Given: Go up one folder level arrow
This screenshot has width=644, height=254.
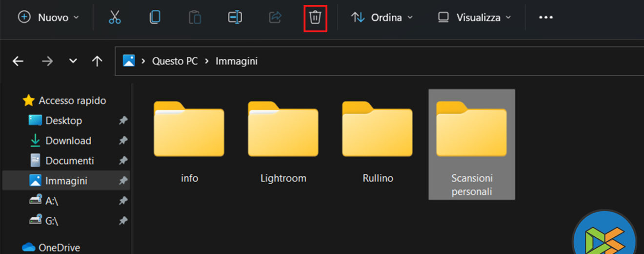Looking at the screenshot, I should 97,61.
